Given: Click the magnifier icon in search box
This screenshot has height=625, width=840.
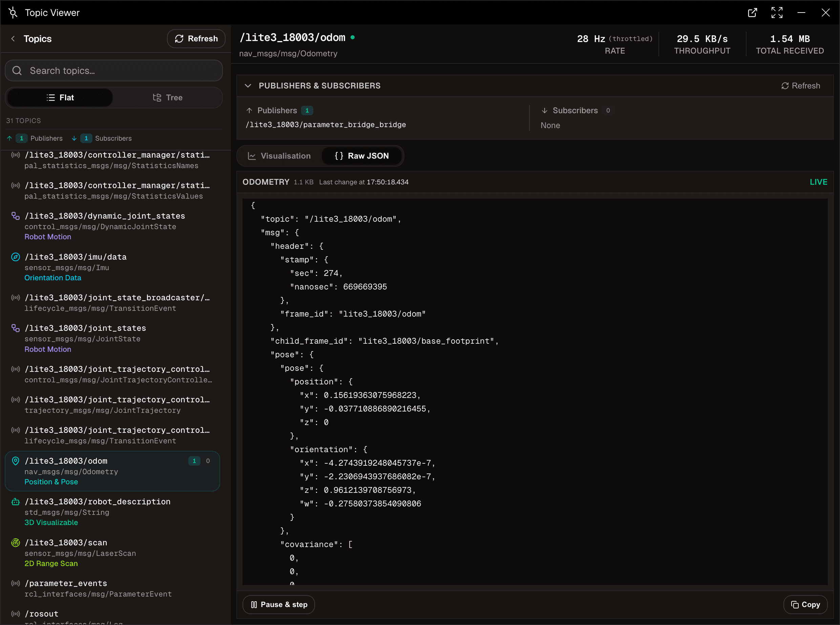Looking at the screenshot, I should pos(17,71).
